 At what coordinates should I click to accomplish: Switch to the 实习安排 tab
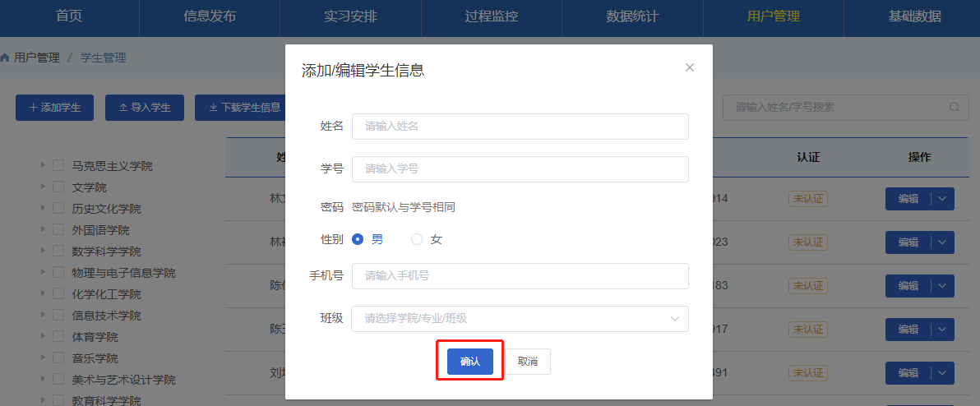pos(350,17)
